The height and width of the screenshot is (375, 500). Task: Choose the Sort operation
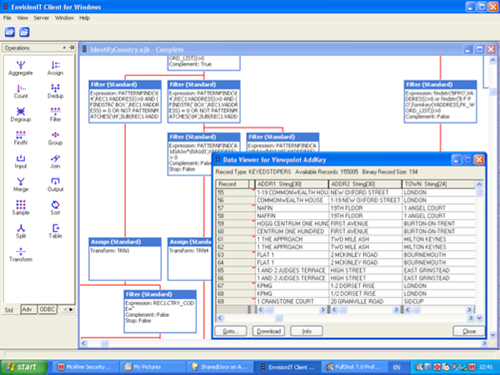(55, 208)
